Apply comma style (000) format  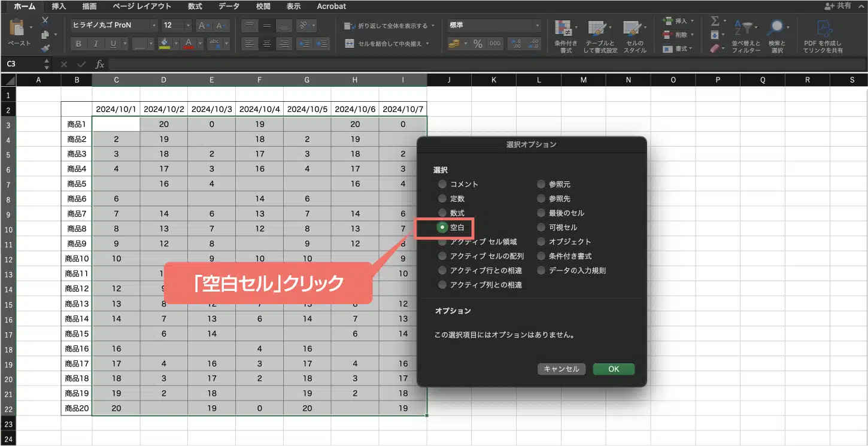[495, 44]
